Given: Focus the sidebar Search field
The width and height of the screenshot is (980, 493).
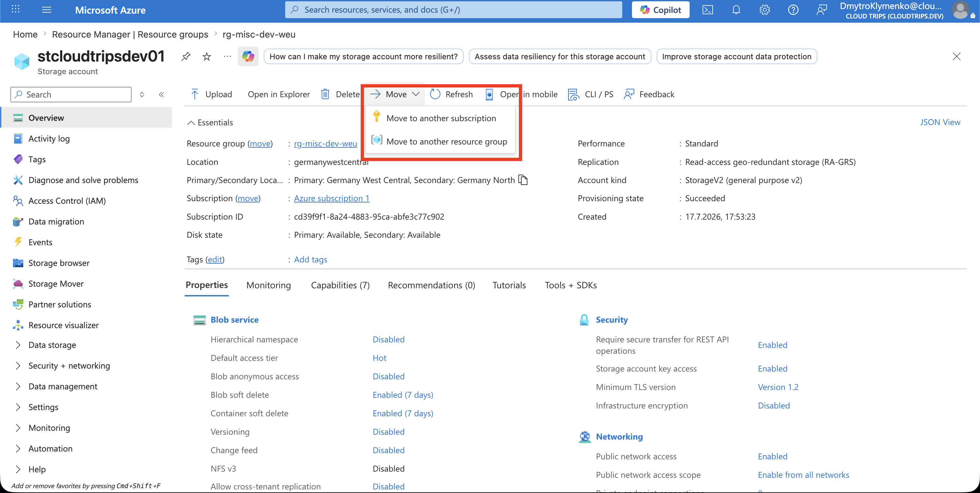Looking at the screenshot, I should point(71,94).
